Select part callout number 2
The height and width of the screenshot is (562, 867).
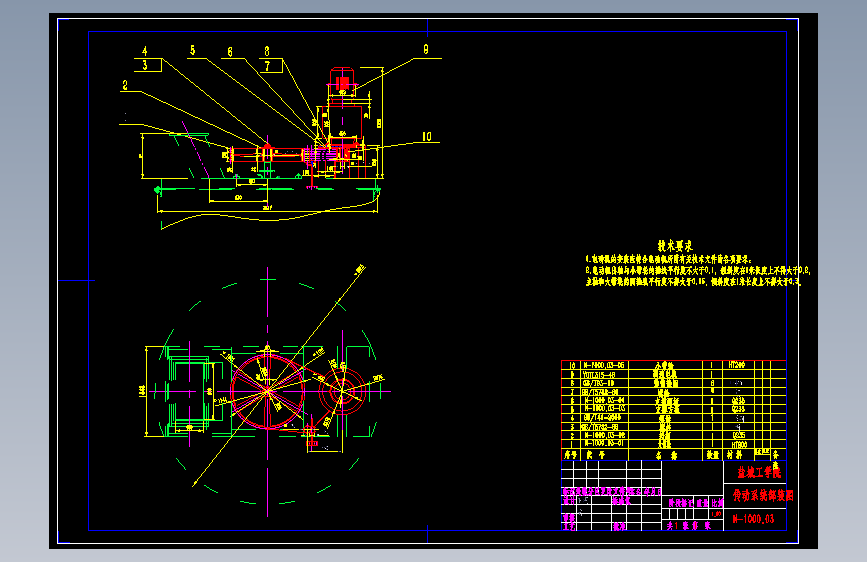[x=125, y=85]
